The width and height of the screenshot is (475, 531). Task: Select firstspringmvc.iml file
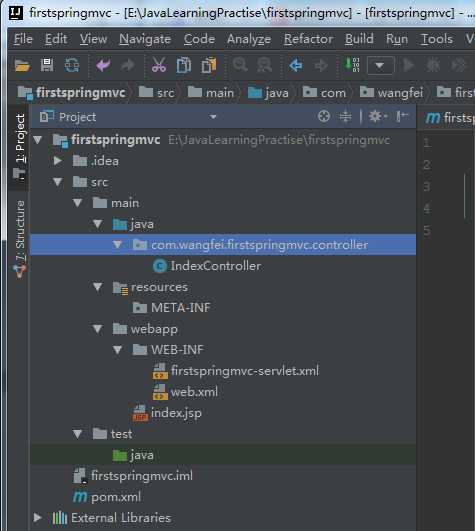pos(133,476)
